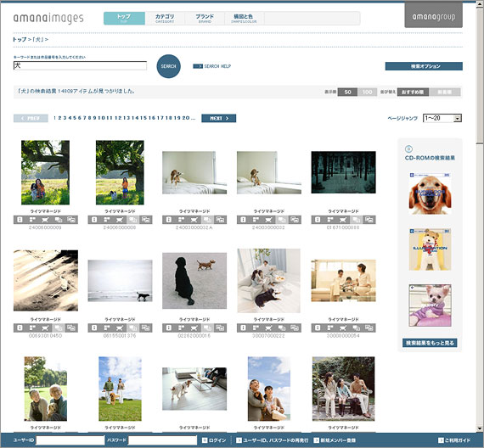Click ユーザーID、パスワードの再発行 link
This screenshot has height=448, width=484.
pos(273,440)
